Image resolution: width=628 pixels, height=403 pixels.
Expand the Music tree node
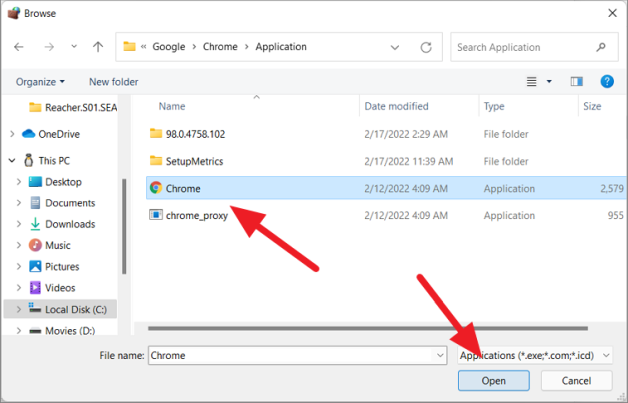[x=19, y=245]
